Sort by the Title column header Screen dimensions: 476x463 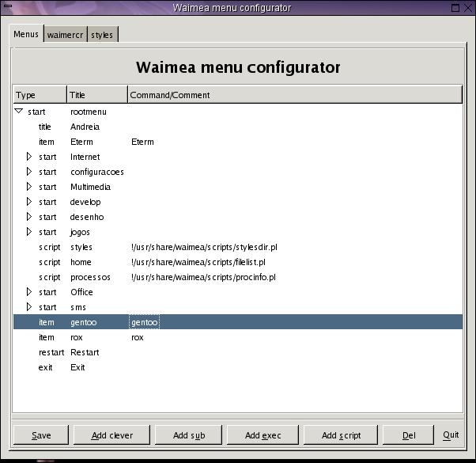click(x=96, y=95)
